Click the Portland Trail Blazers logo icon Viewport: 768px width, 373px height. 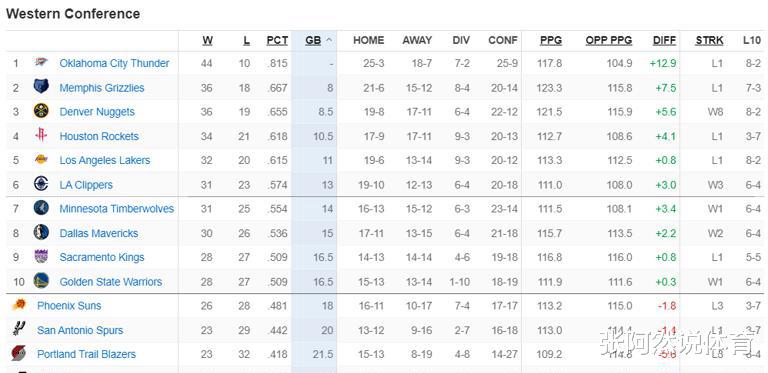[19, 353]
